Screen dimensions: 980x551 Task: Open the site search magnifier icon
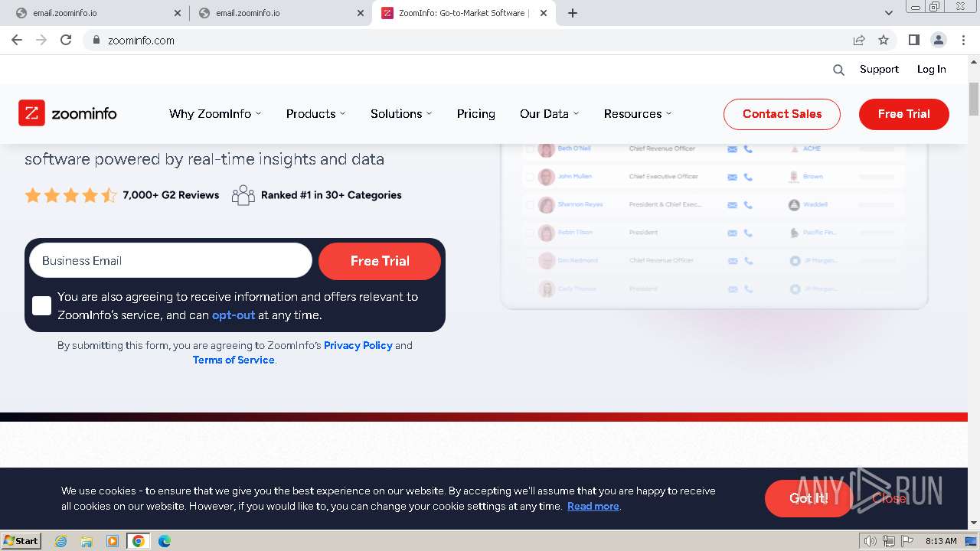tap(838, 70)
